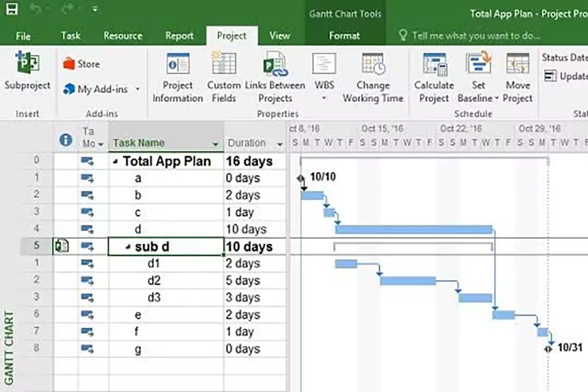Viewport: 588px width, 392px height.
Task: Expand the My Add-ins dropdown arrow
Action: coord(138,89)
